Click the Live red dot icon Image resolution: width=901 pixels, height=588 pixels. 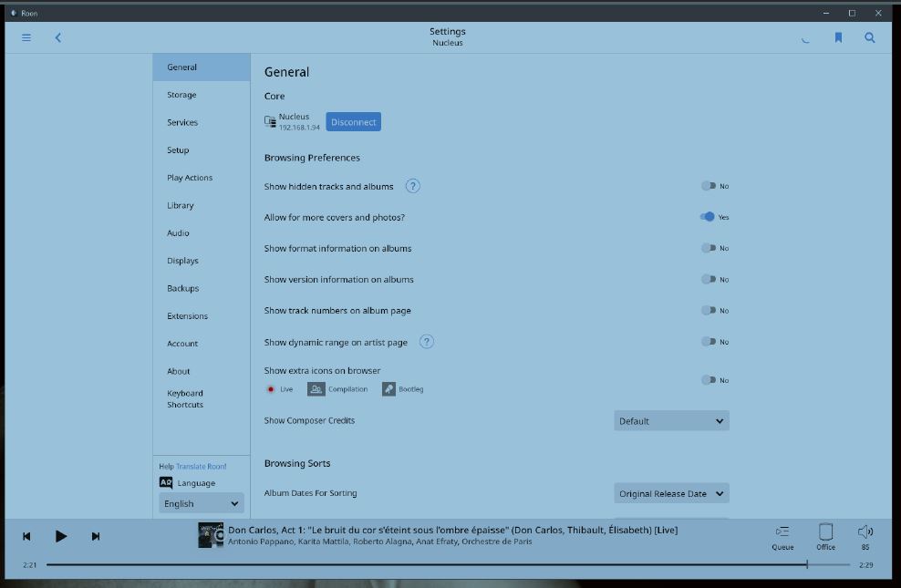click(x=271, y=389)
